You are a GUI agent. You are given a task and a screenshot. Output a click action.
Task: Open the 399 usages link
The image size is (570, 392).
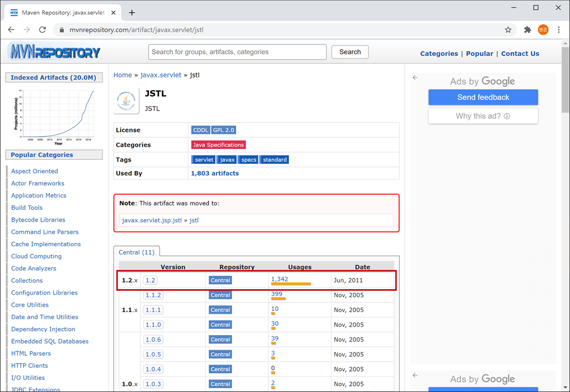click(277, 294)
